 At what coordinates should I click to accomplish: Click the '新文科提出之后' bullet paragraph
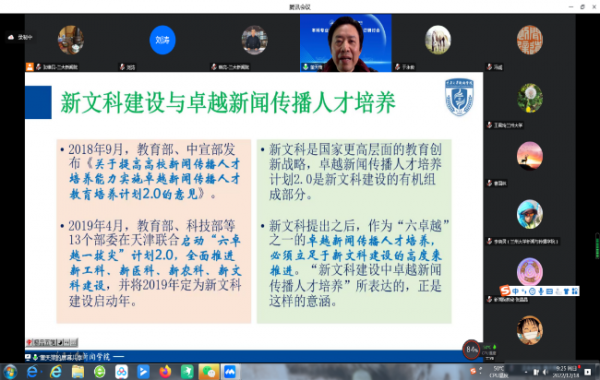[x=355, y=263]
